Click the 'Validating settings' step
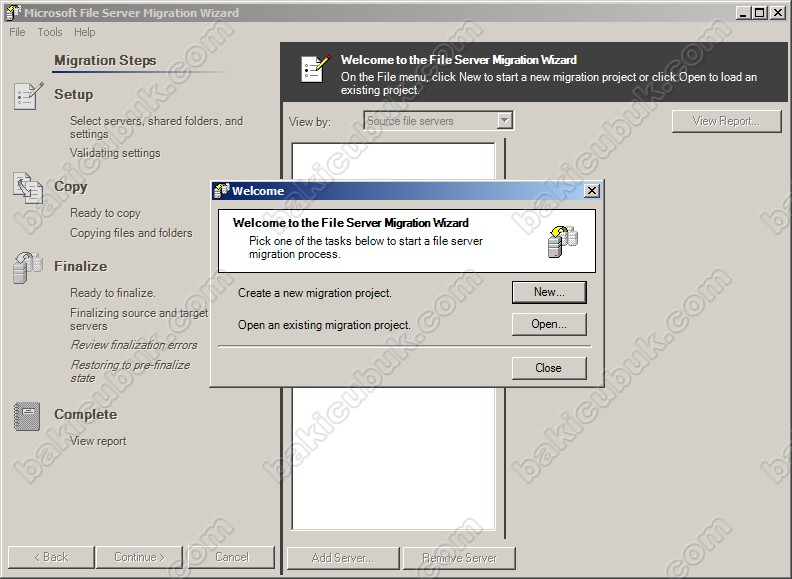The width and height of the screenshot is (792, 579). click(x=115, y=153)
